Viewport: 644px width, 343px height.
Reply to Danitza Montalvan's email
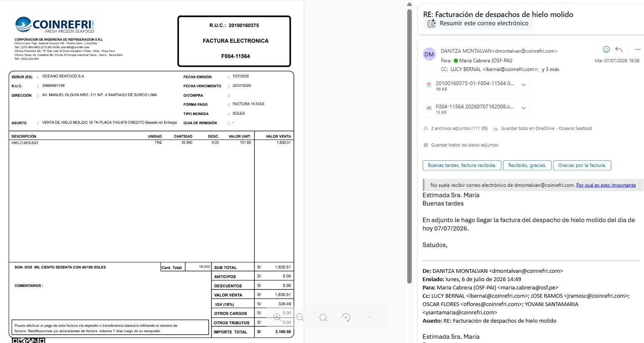[619, 49]
